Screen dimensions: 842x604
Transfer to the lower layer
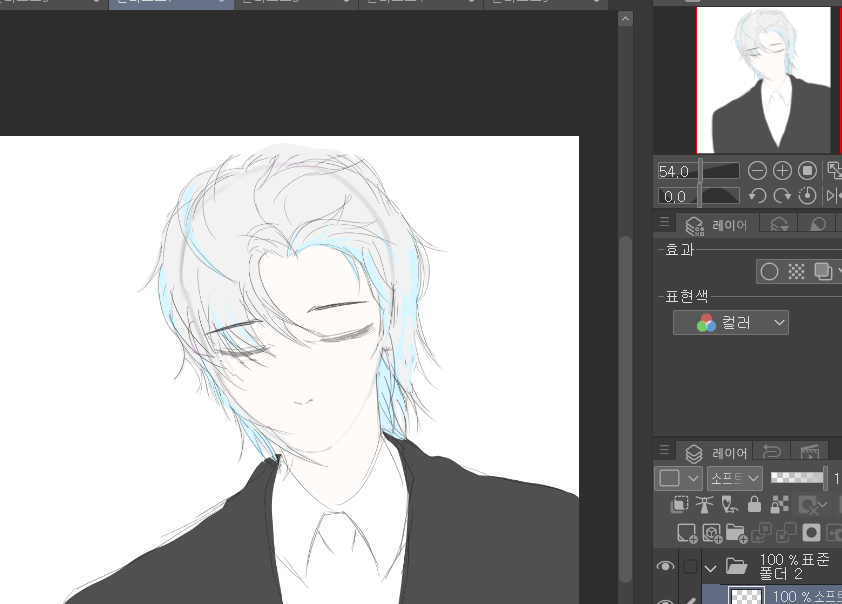761,533
